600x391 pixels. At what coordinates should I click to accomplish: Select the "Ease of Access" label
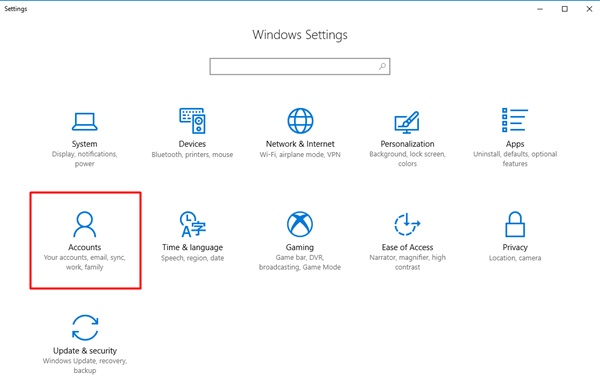[x=407, y=247]
